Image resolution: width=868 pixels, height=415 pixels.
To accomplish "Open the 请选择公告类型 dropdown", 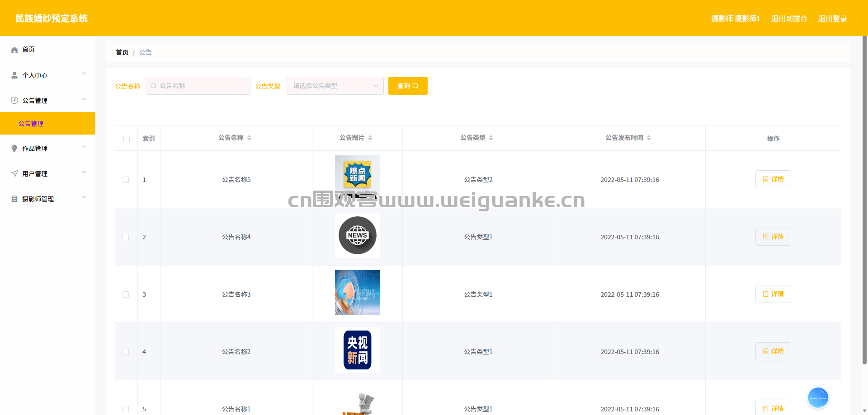I will point(335,86).
